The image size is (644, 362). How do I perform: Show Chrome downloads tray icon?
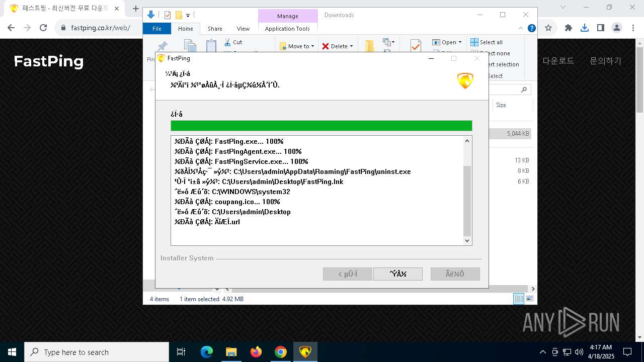(x=585, y=28)
